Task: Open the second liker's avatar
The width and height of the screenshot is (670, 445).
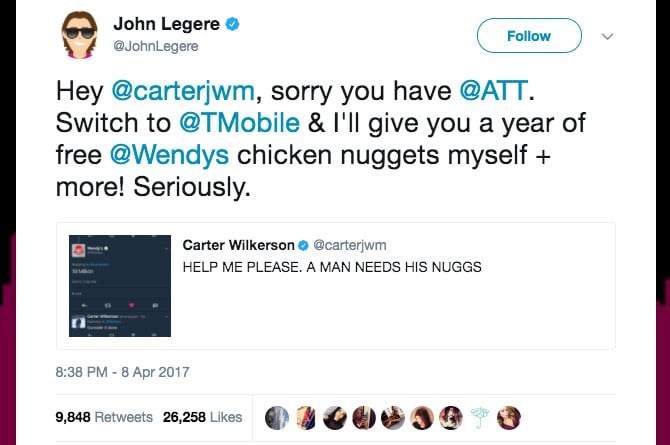Action: (306, 418)
